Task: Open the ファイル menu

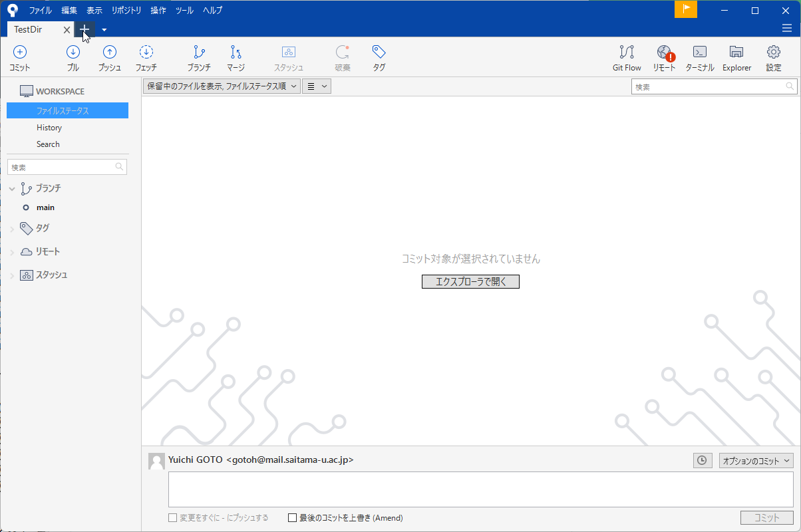Action: click(x=40, y=11)
